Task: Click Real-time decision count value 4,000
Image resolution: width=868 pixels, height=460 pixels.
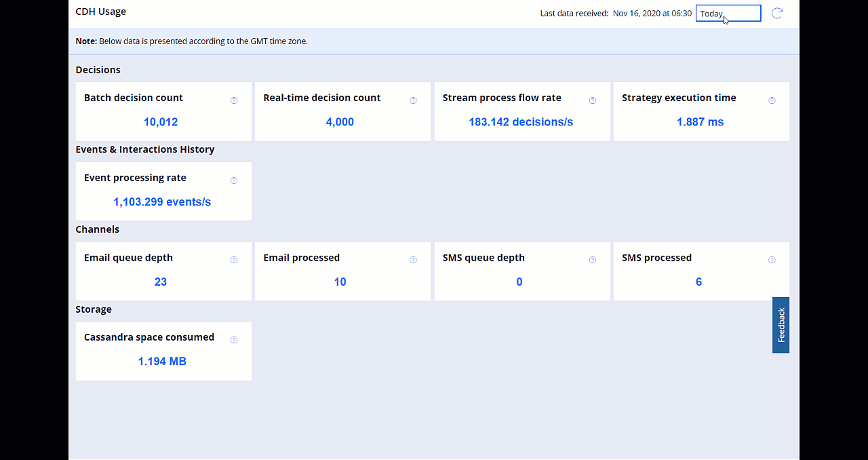Action: click(340, 122)
